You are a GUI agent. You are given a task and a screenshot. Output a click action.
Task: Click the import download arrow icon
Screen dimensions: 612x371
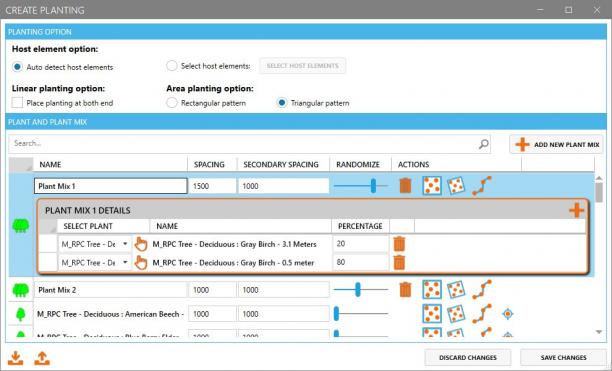16,358
